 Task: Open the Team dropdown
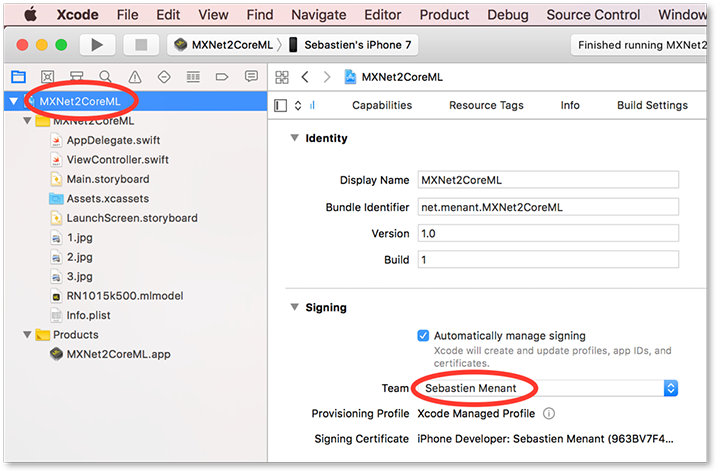(x=548, y=388)
